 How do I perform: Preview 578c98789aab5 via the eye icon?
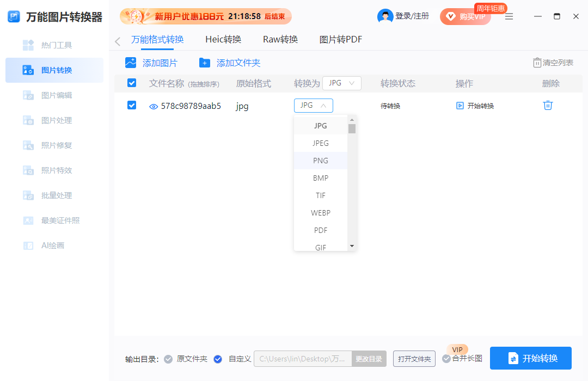[x=154, y=107]
